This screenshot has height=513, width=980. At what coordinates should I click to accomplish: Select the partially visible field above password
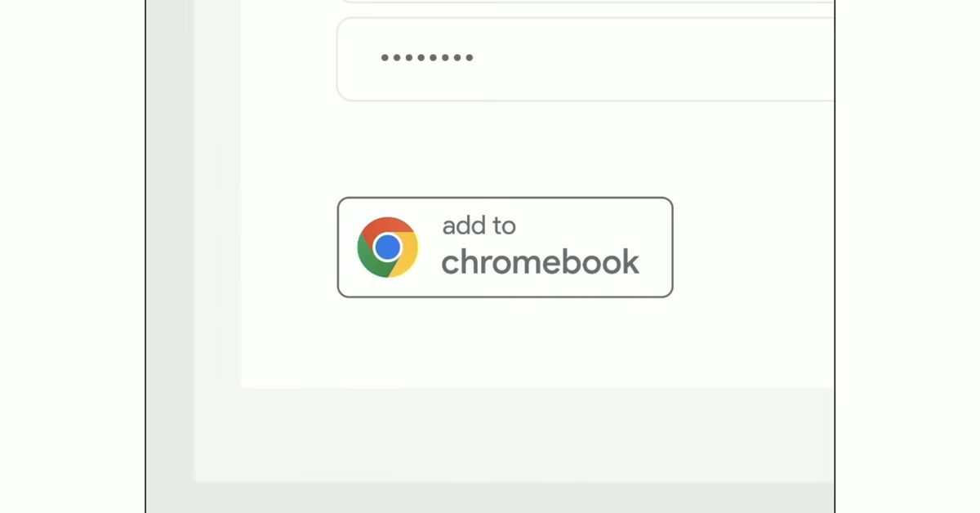(x=586, y=2)
